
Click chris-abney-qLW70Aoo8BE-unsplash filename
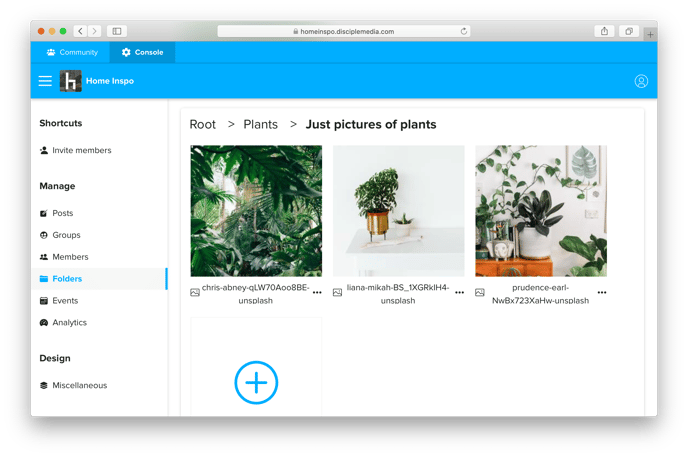click(x=256, y=294)
